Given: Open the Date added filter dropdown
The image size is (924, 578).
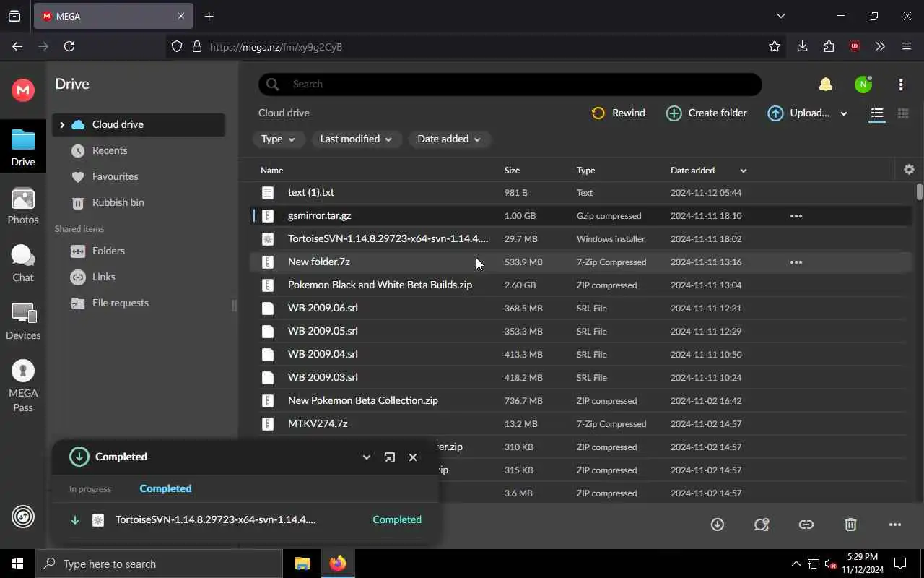Looking at the screenshot, I should point(449,139).
